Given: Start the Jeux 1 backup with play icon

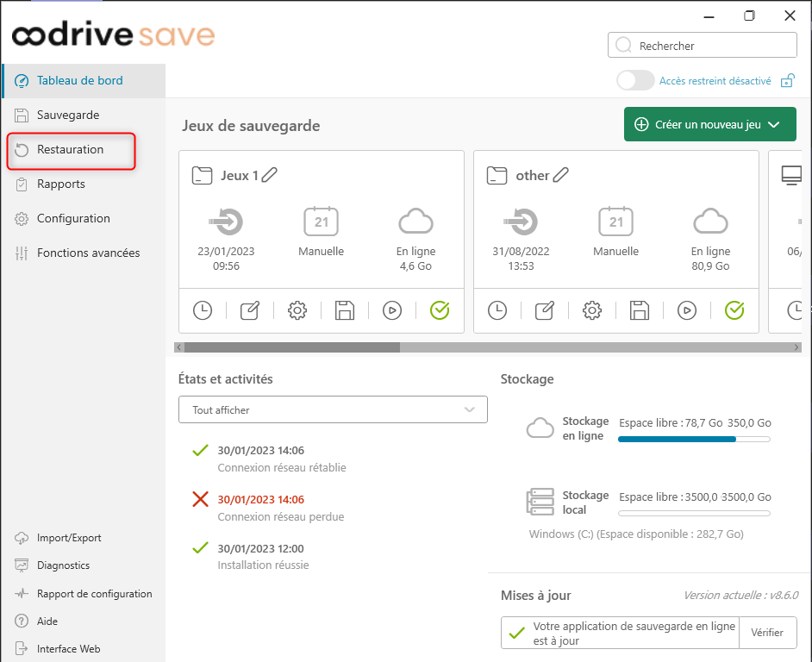Looking at the screenshot, I should [x=392, y=310].
